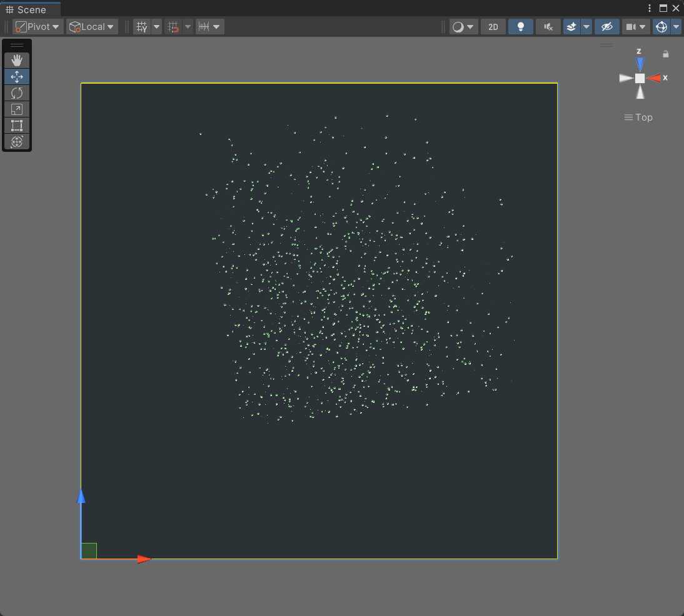The height and width of the screenshot is (616, 684).
Task: Click the Top view projection label
Action: pos(638,117)
